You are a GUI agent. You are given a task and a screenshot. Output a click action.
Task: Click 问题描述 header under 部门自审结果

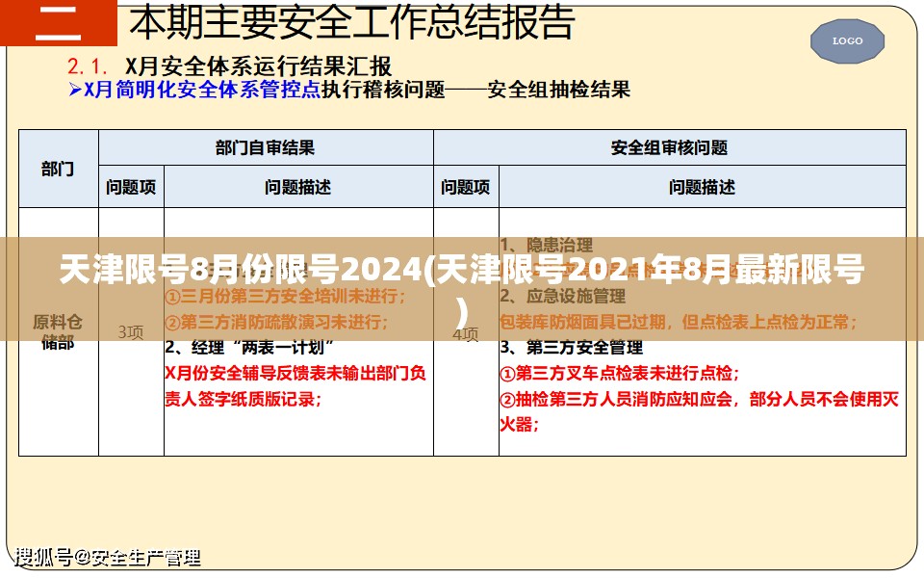point(298,187)
